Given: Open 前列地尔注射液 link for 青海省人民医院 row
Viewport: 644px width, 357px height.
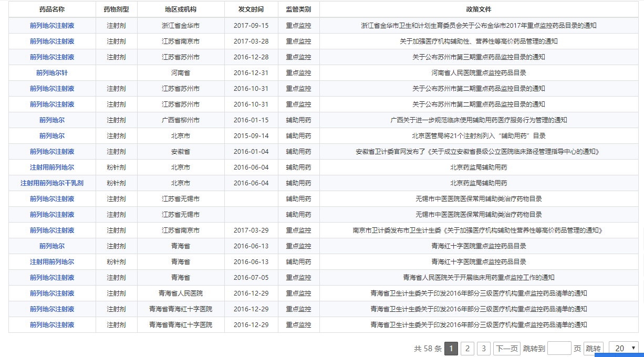Looking at the screenshot, I should (x=52, y=293).
